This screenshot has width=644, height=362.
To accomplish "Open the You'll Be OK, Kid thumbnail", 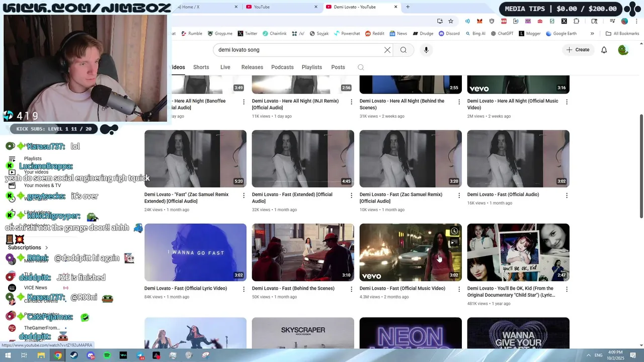I will (518, 252).
